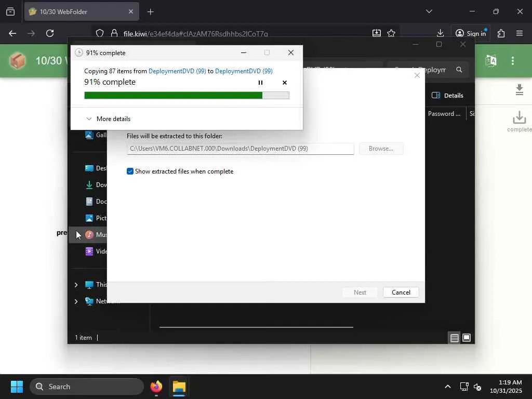Select Videos in the navigation pane
The height and width of the screenshot is (399, 532).
point(96,251)
